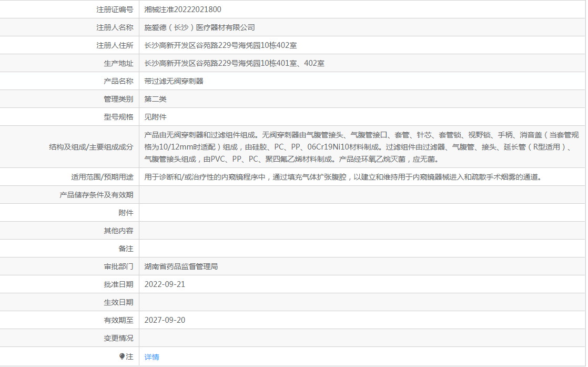Click the structure description starting 产品由无阀穿刺器
The width and height of the screenshot is (588, 367).
click(x=361, y=147)
